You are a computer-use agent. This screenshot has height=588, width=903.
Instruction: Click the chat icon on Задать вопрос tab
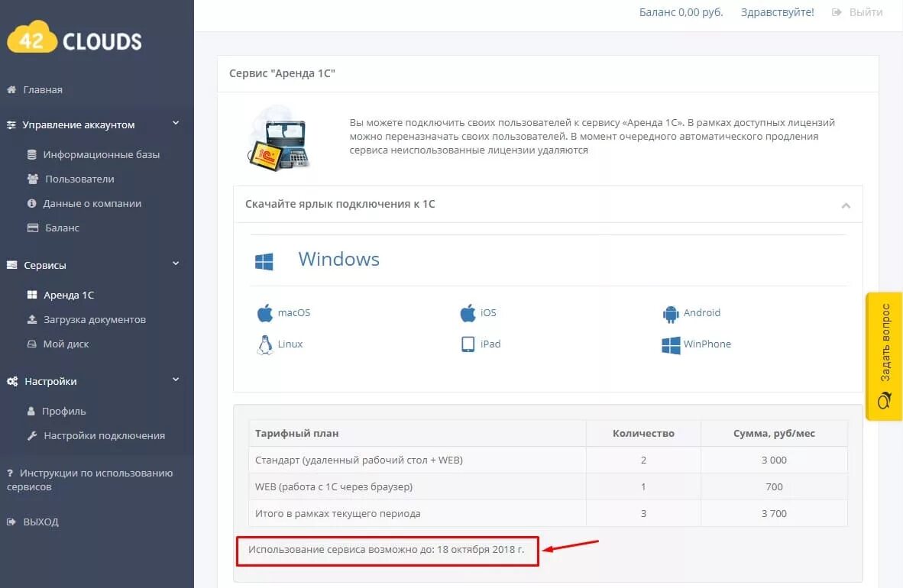click(885, 399)
